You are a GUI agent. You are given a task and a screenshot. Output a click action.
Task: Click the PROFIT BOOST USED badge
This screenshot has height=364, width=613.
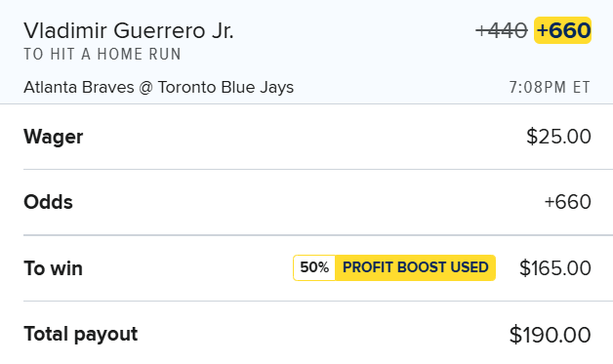pyautogui.click(x=415, y=267)
